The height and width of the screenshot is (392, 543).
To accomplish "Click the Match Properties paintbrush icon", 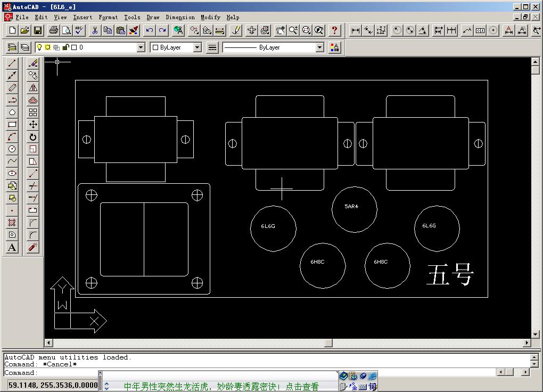I will click(134, 30).
